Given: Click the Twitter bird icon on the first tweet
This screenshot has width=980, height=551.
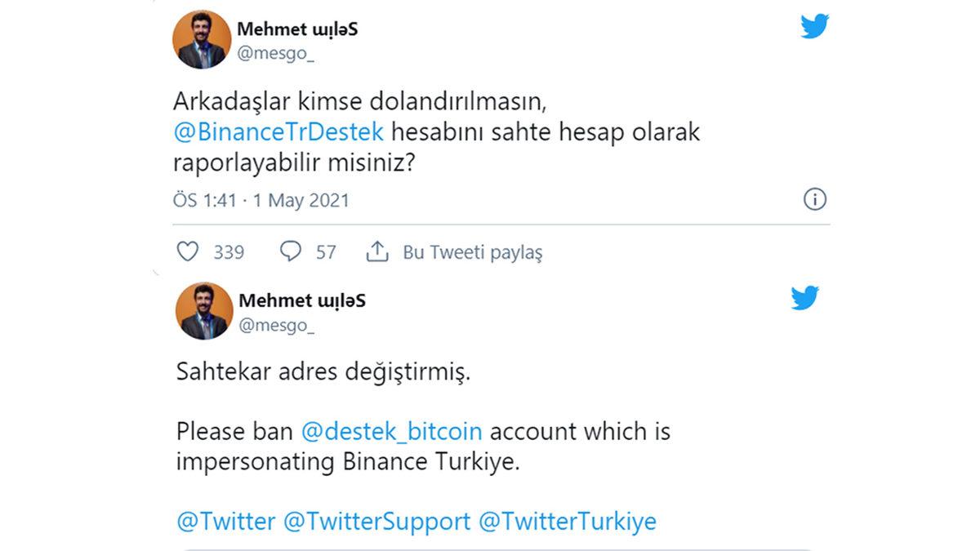Looking at the screenshot, I should [813, 25].
